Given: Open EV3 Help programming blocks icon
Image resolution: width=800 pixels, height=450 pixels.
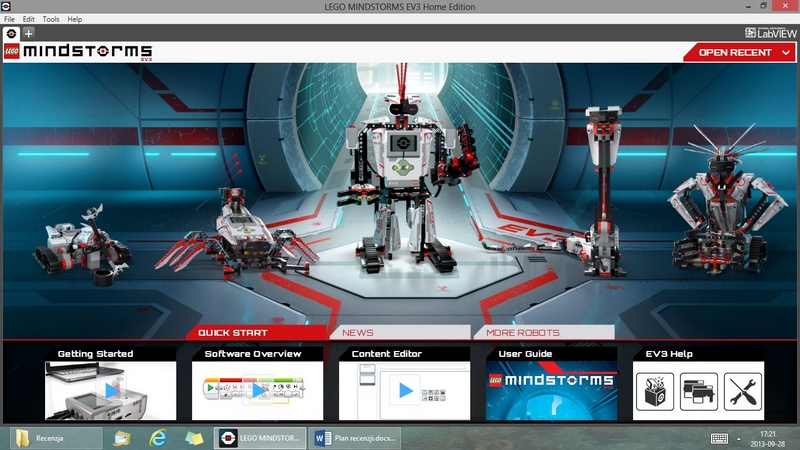Looking at the screenshot, I should pos(699,392).
